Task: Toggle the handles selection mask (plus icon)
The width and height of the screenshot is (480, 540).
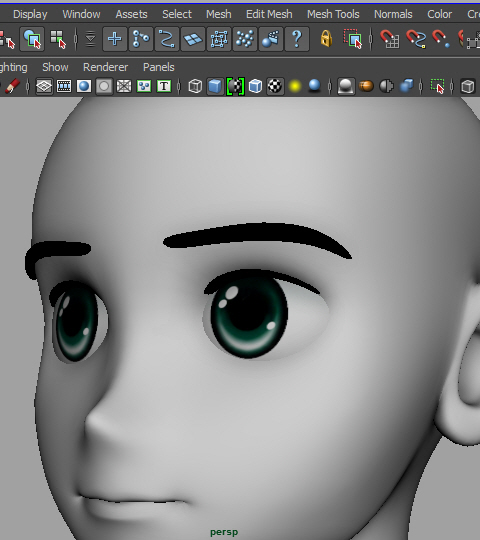Action: click(x=115, y=39)
